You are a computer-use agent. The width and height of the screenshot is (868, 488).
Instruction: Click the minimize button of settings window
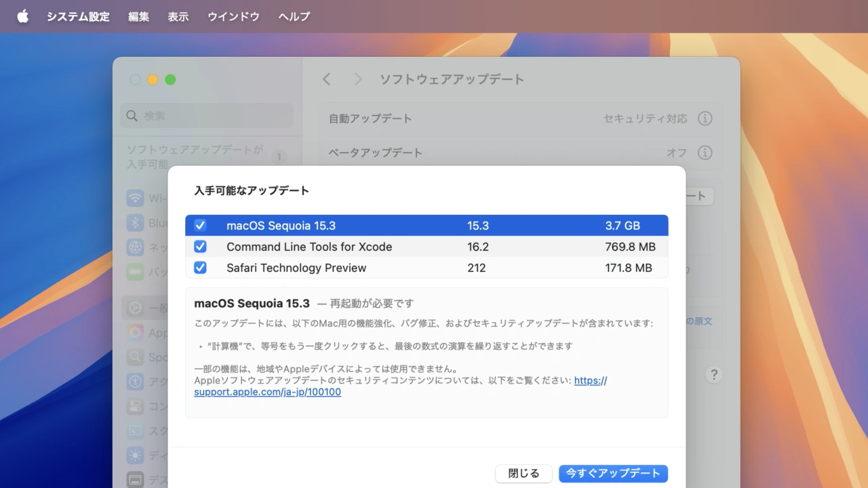[153, 79]
